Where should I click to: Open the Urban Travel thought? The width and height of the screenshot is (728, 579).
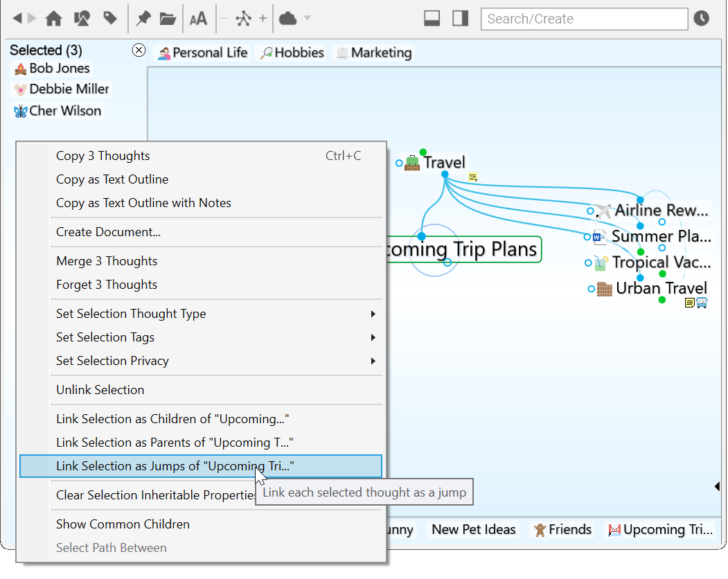point(661,288)
